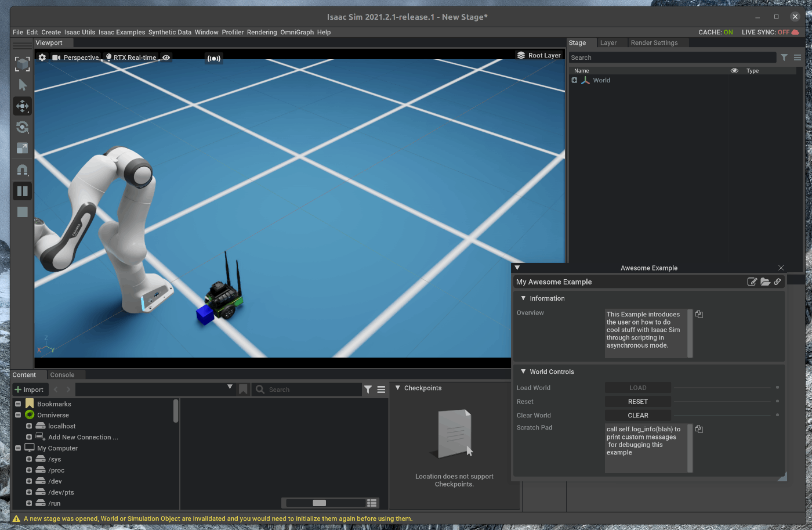Screen dimensions: 812x530
Task: Switch to Render Settings tab
Action: (654, 43)
